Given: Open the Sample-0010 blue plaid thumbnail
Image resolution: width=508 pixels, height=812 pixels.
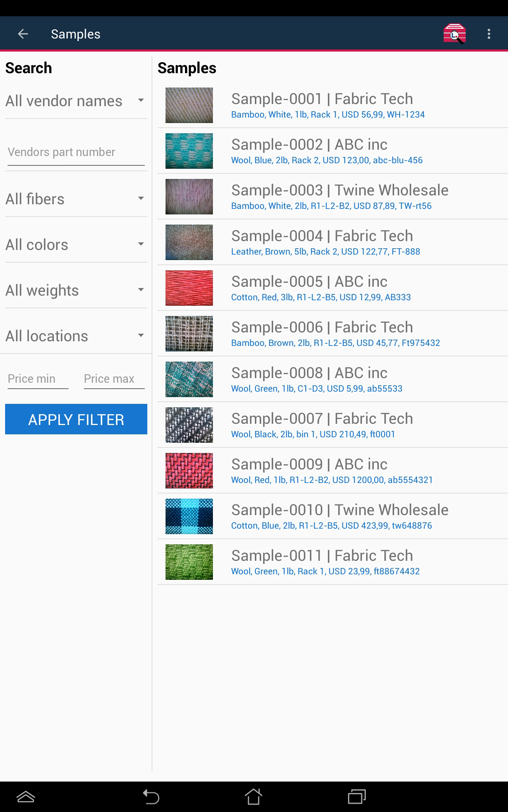Looking at the screenshot, I should pyautogui.click(x=189, y=516).
